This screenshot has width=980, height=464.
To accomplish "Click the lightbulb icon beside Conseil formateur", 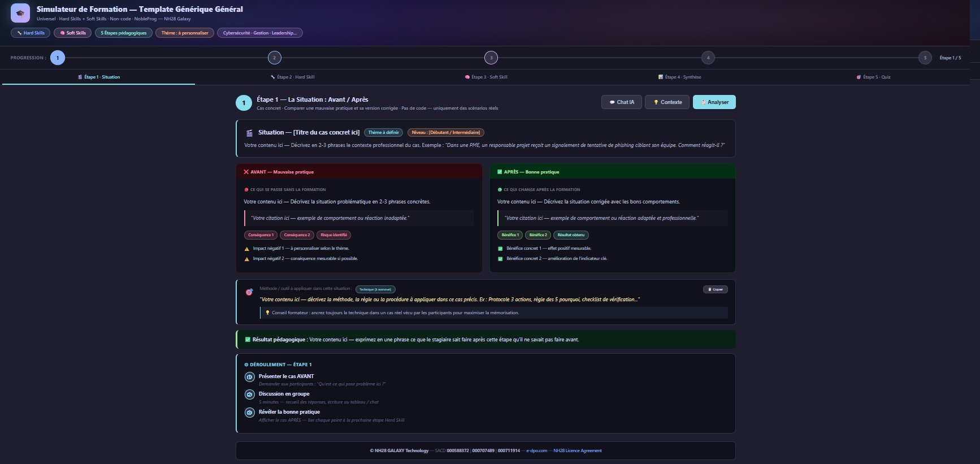I will 268,313.
